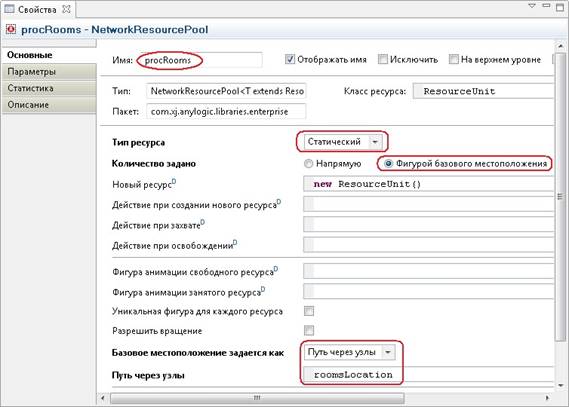Click the procRooms - NetworkResourcePool title

pyautogui.click(x=115, y=29)
